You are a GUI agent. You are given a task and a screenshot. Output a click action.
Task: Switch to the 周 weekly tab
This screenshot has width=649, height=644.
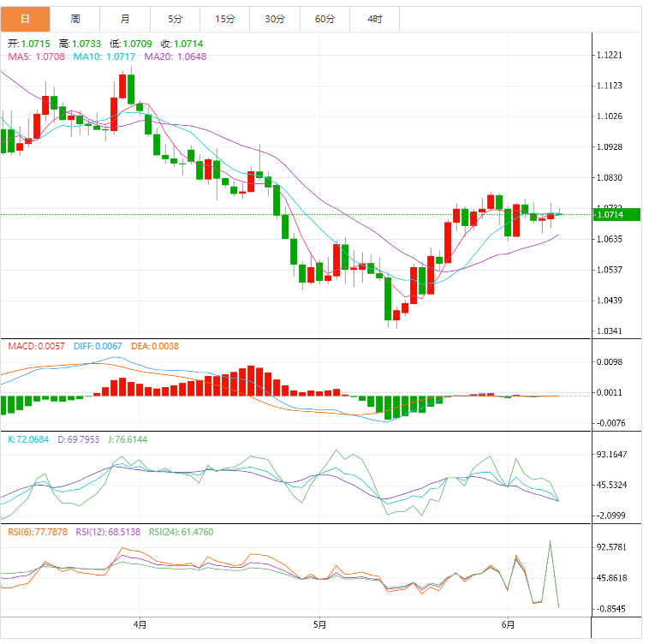[x=74, y=19]
